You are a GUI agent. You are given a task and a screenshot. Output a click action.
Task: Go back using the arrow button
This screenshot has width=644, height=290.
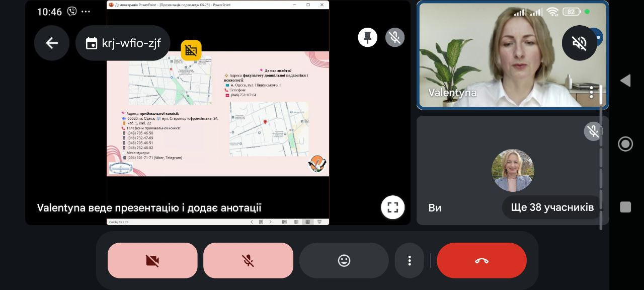pos(52,43)
